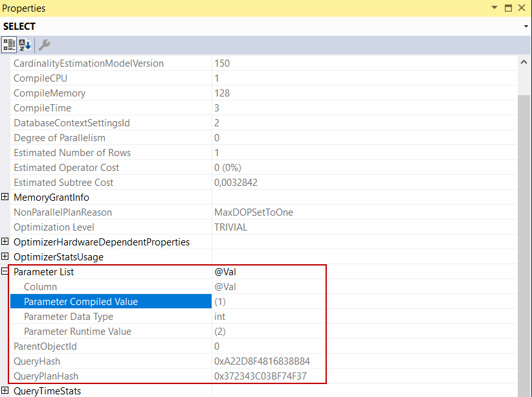The image size is (532, 397).
Task: Open window position dropdown arrow in title bar
Action: click(494, 8)
